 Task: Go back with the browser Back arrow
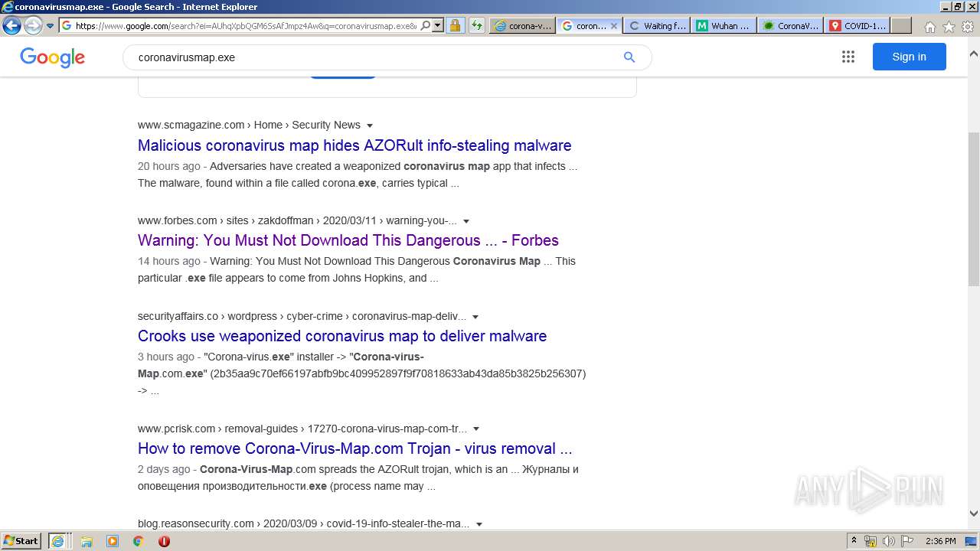pyautogui.click(x=11, y=25)
